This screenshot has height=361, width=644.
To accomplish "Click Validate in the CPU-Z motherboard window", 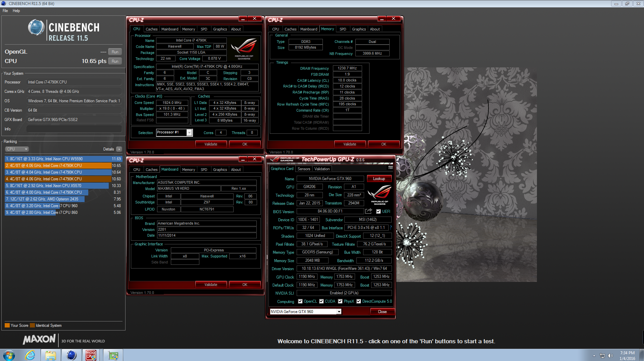I will [211, 285].
